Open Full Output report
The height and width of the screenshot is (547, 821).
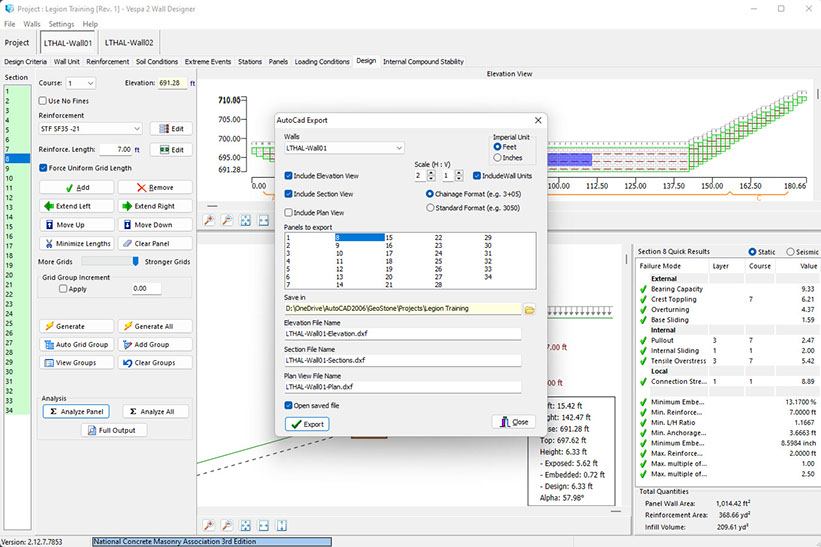pyautogui.click(x=114, y=430)
